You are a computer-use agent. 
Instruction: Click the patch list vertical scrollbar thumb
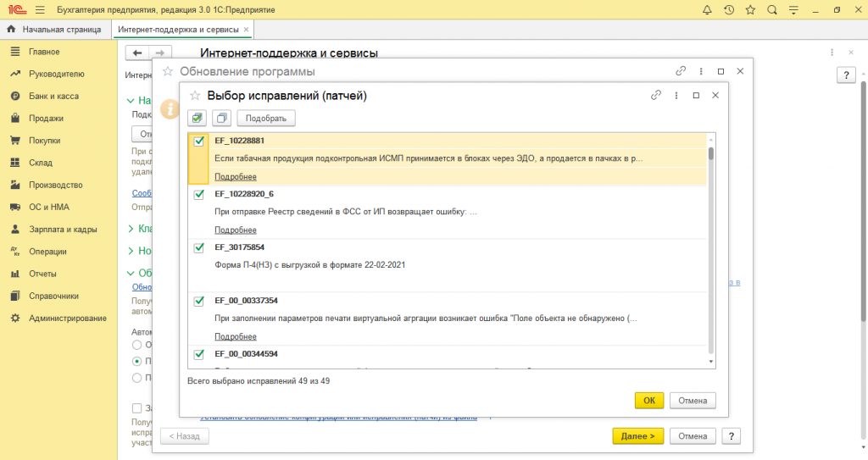710,153
